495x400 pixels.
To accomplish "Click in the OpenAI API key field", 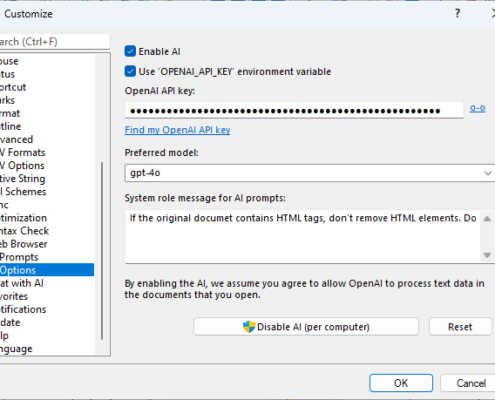I will click(x=294, y=110).
